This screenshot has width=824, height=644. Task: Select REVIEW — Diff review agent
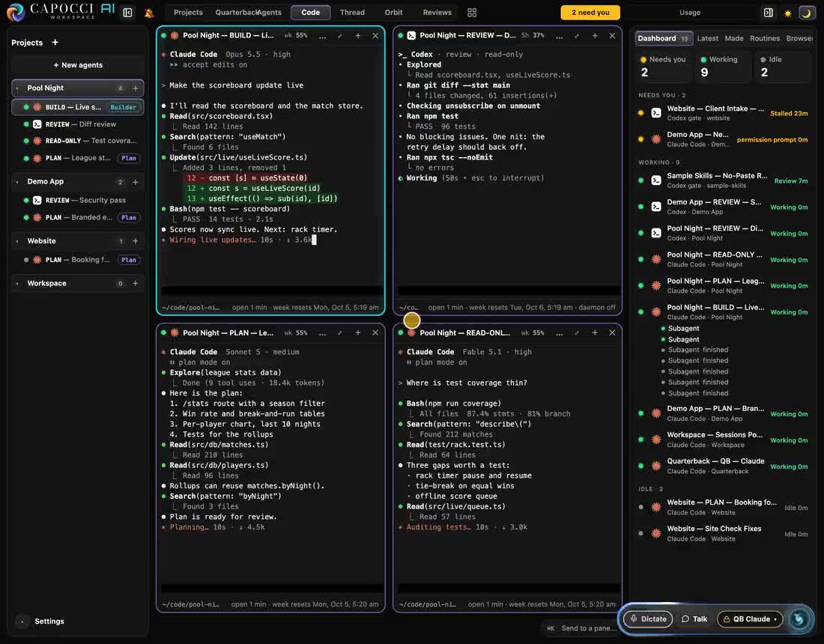click(x=78, y=124)
